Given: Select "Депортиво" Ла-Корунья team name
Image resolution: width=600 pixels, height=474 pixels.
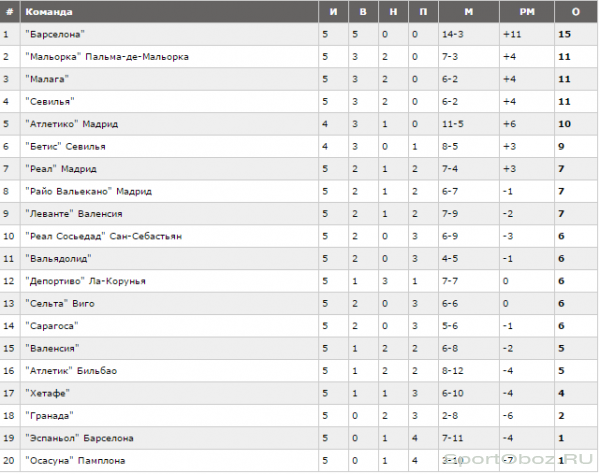Looking at the screenshot, I should pos(85,281).
